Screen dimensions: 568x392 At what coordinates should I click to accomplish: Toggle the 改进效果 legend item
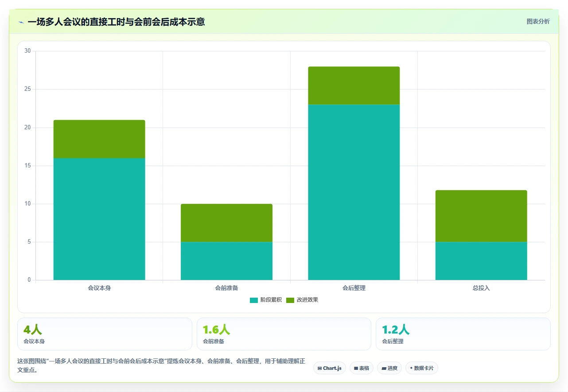[302, 300]
